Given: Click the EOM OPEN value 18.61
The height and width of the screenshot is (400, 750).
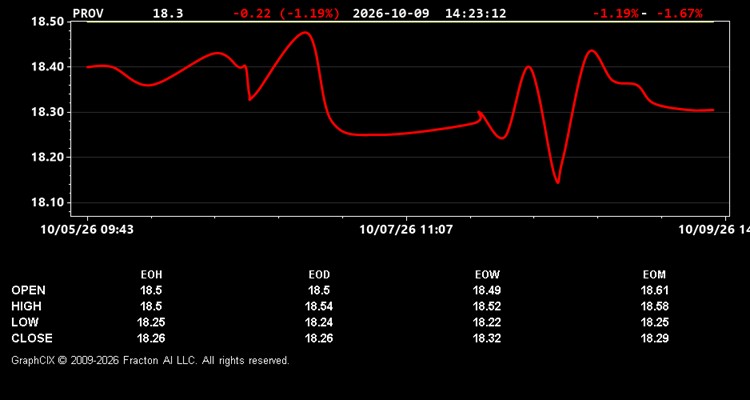Looking at the screenshot, I should 654,290.
